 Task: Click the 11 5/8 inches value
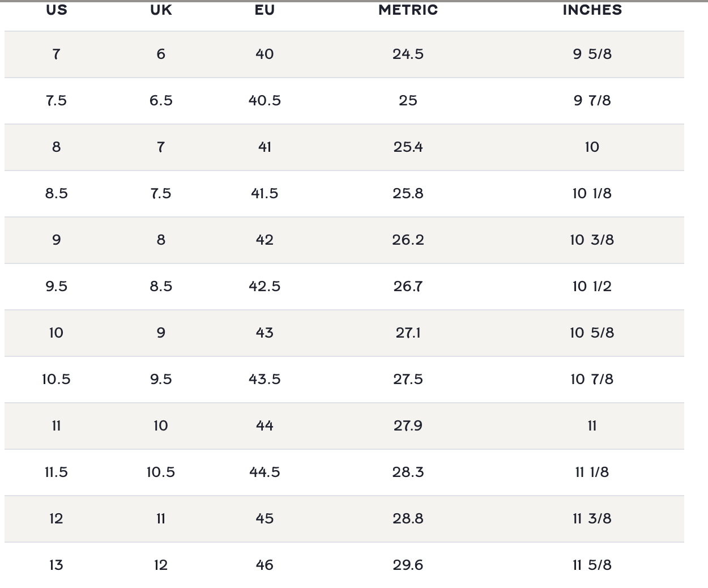pos(592,565)
